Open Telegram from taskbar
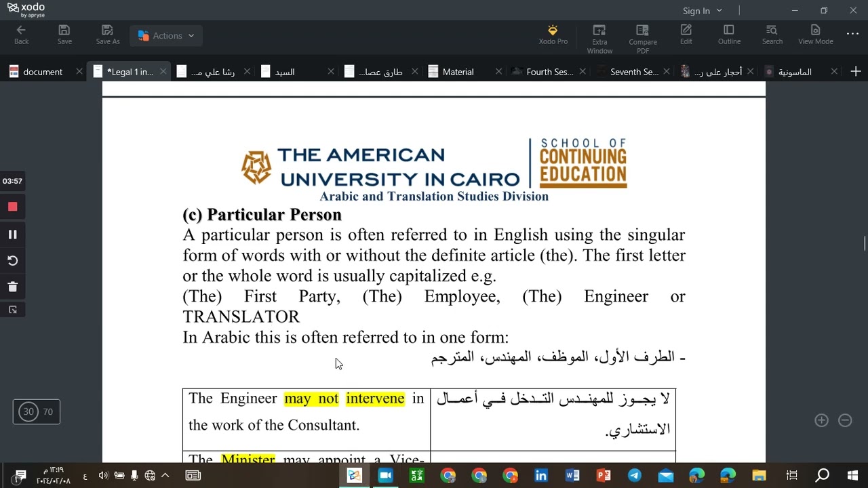The width and height of the screenshot is (868, 488). [634, 475]
